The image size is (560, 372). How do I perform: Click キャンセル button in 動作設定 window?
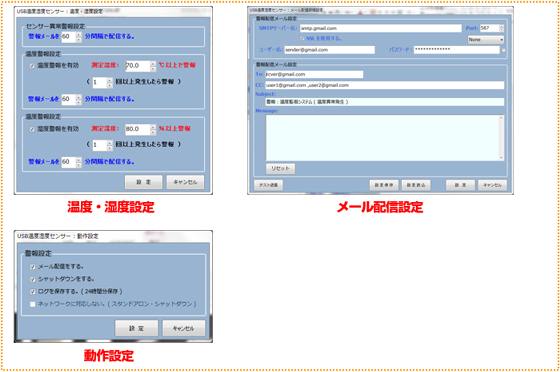pyautogui.click(x=184, y=328)
